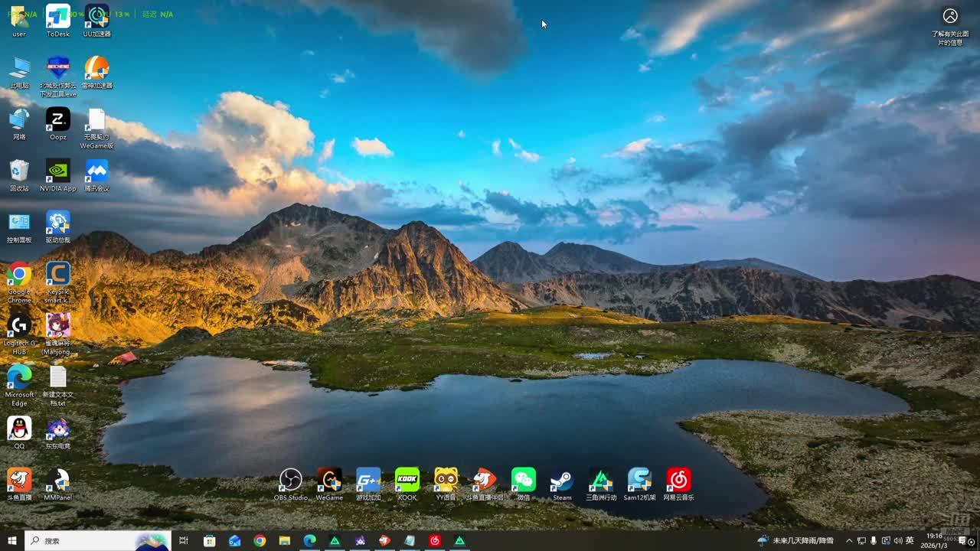Open Google Chrome desktop shortcut

[x=19, y=274]
